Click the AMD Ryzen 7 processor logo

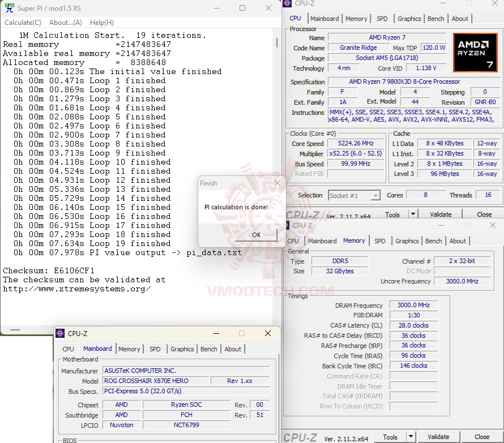475,53
